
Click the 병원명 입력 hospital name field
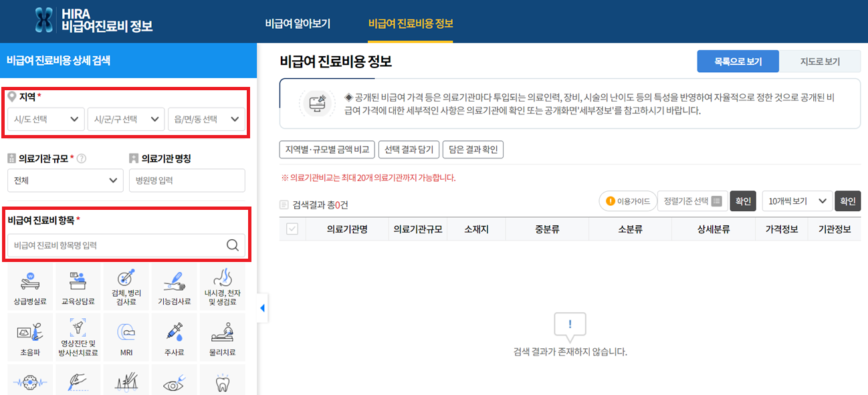[187, 180]
